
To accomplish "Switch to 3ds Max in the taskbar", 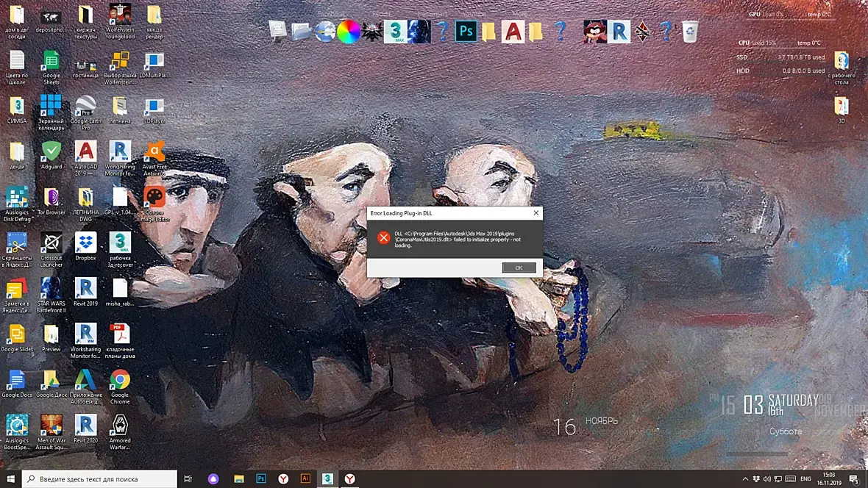I will coord(328,479).
